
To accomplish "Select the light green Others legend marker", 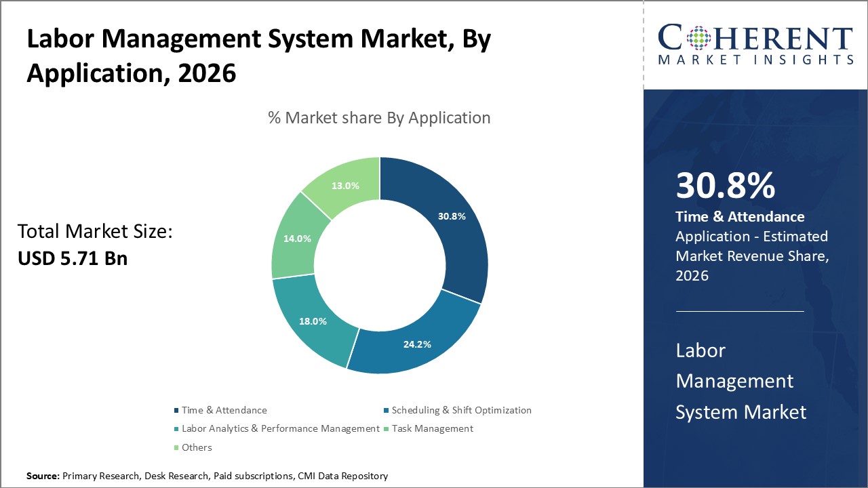I will pyautogui.click(x=176, y=447).
